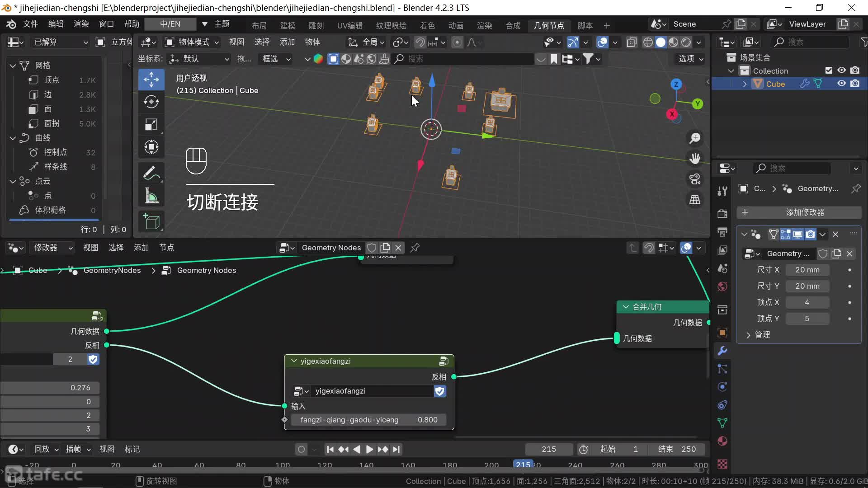Open the 物体模式 mode dropdown
The width and height of the screenshot is (868, 488).
coord(193,42)
